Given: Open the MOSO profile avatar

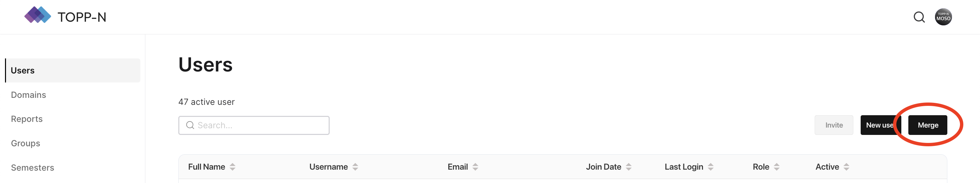Looking at the screenshot, I should 943,17.
